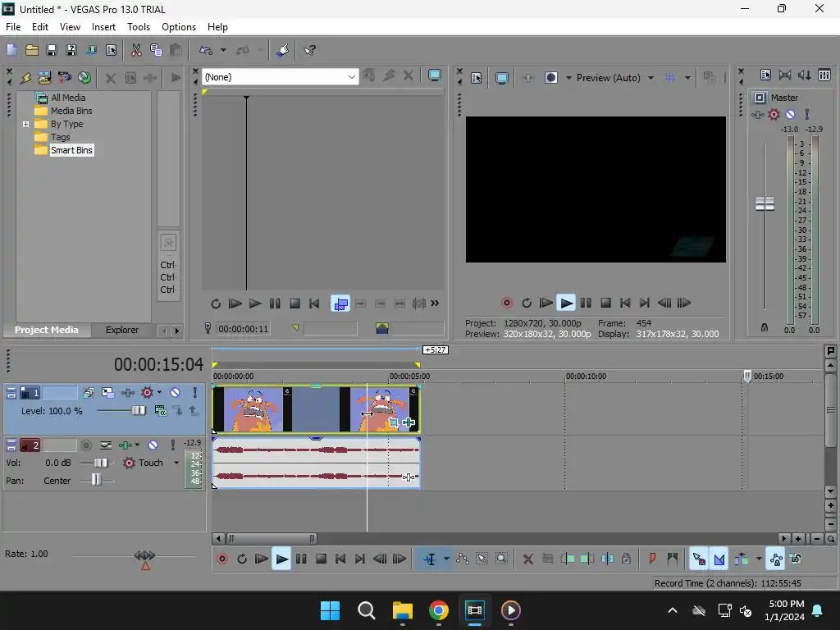Open the Edit menu
The image size is (840, 630).
(40, 27)
